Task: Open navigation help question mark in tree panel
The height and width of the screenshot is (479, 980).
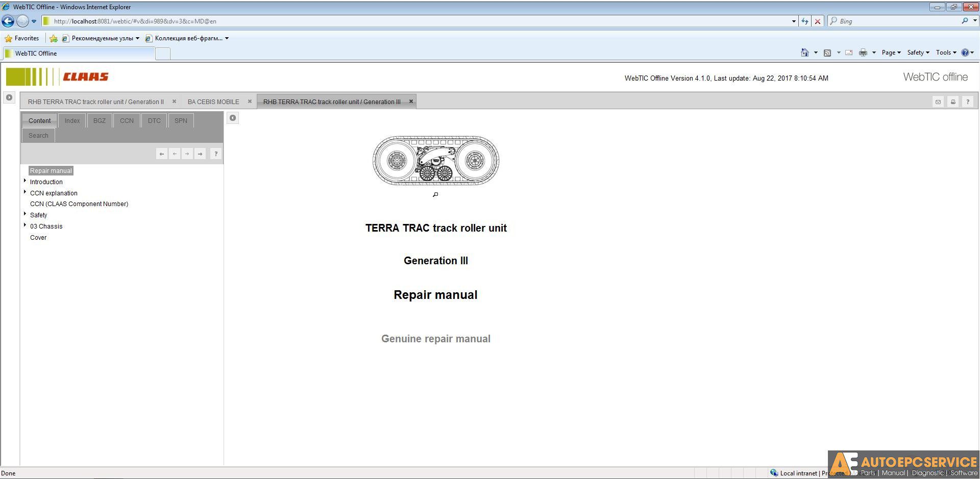Action: tap(216, 154)
